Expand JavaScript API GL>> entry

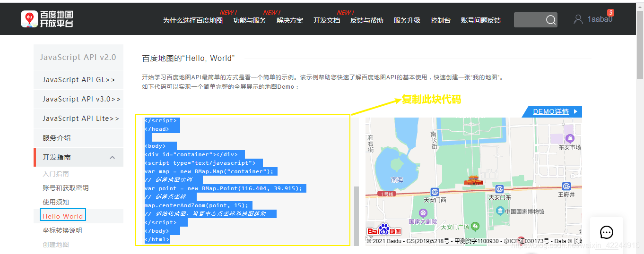[78, 80]
